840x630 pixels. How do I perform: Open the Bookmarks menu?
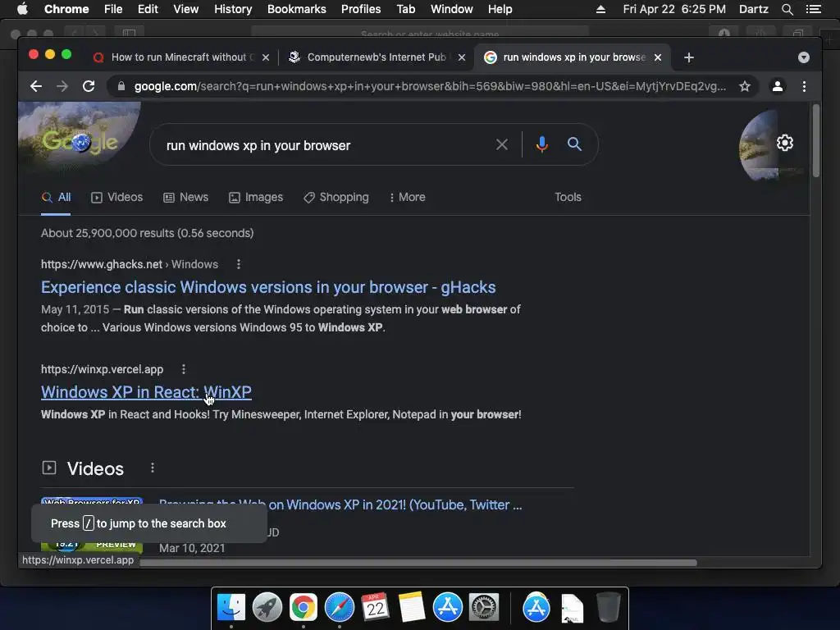(x=297, y=9)
